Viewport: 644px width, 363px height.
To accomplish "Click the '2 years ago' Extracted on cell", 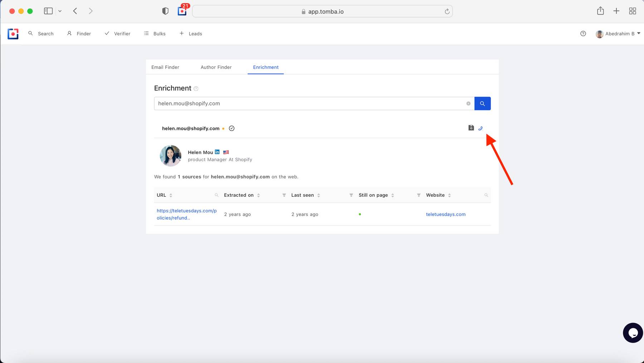I will [238, 214].
